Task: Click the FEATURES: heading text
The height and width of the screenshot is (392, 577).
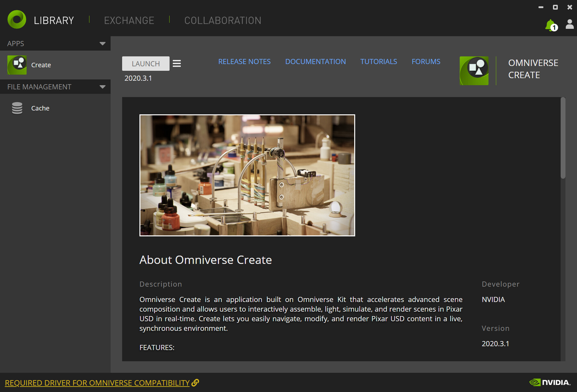Action: pyautogui.click(x=157, y=347)
